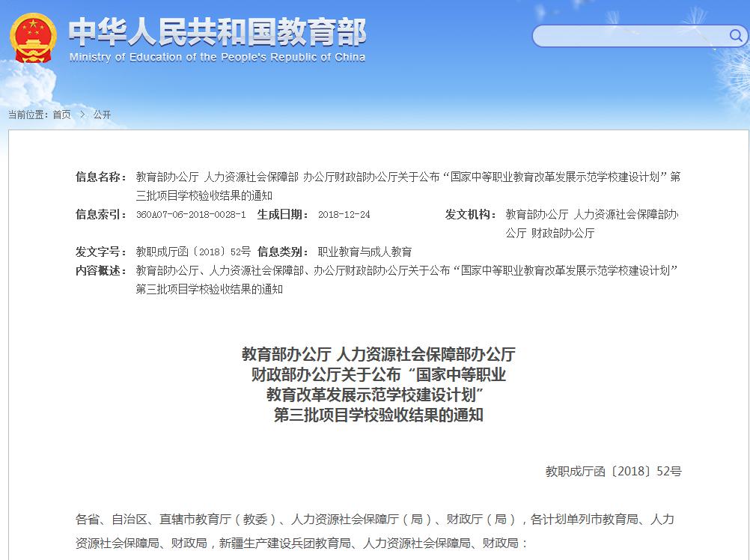Screen dimensions: 750x560
Task: Click the 信息索引 label
Action: pos(100,215)
